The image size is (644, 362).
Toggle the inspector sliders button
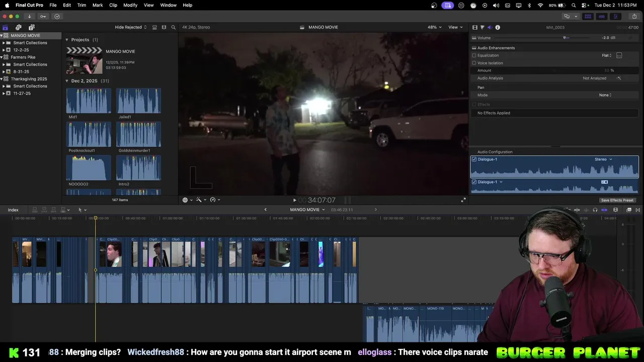click(x=615, y=16)
